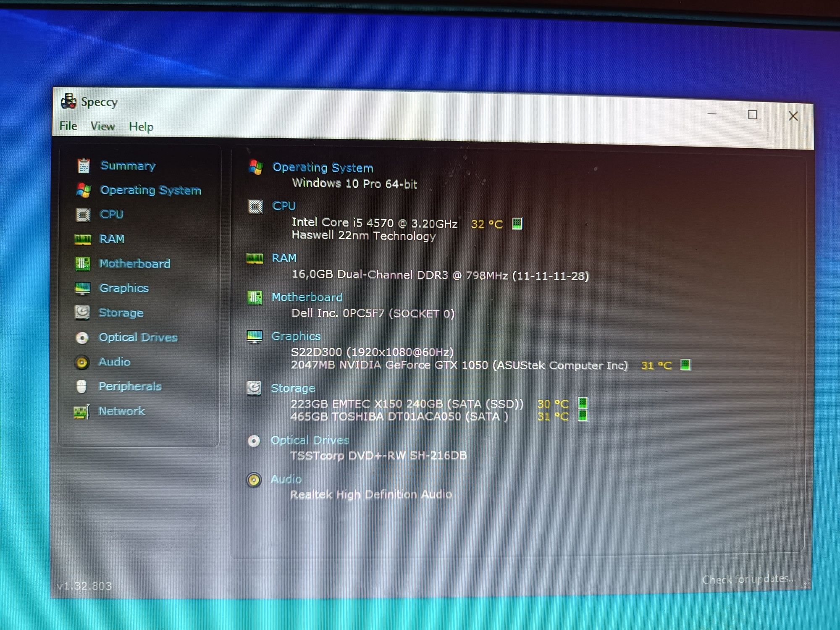Click the GPU temperature value 31 °C

656,365
